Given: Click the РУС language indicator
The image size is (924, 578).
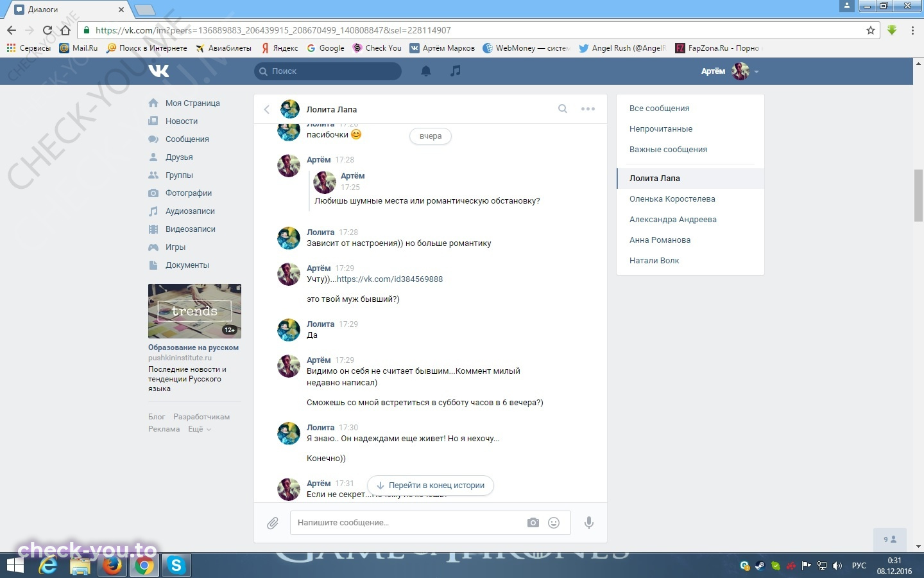Looking at the screenshot, I should (859, 566).
